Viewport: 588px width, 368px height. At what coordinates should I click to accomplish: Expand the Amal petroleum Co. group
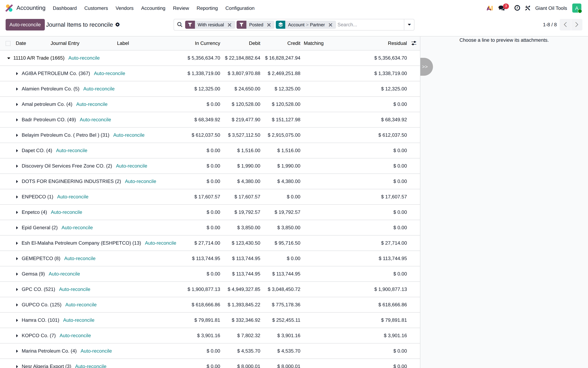click(x=17, y=104)
